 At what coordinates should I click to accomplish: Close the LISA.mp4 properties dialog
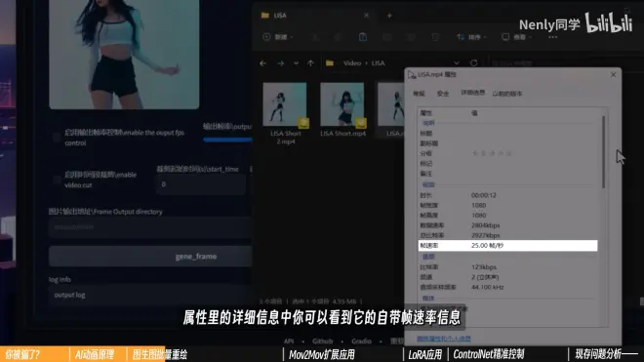tap(613, 75)
